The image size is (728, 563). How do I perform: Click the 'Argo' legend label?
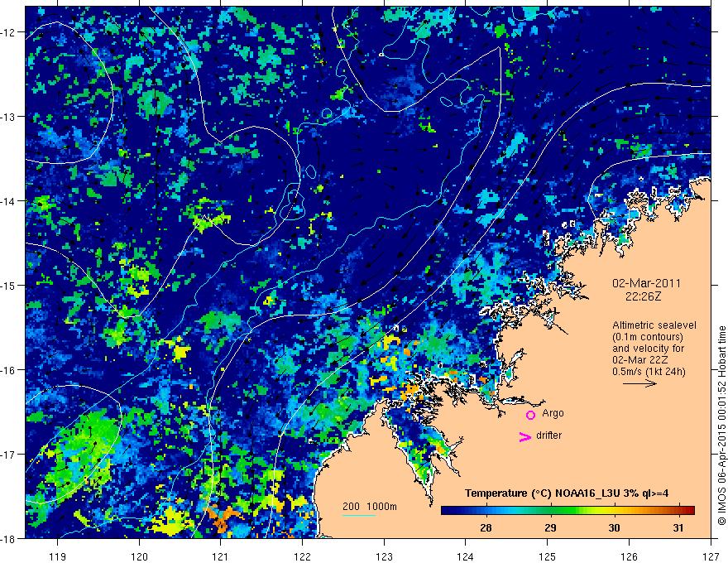coord(553,413)
